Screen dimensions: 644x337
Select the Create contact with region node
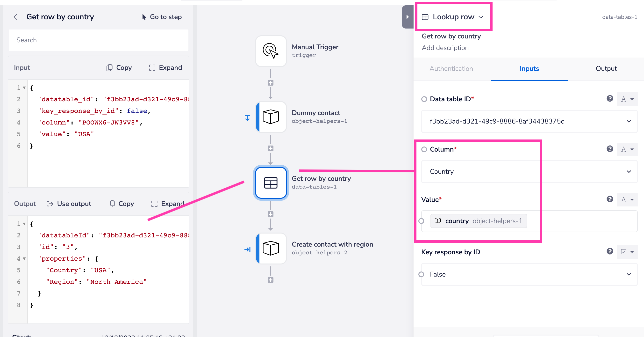click(271, 248)
